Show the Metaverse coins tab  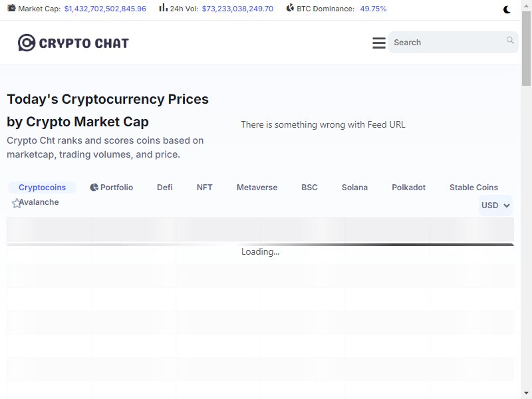coord(257,188)
